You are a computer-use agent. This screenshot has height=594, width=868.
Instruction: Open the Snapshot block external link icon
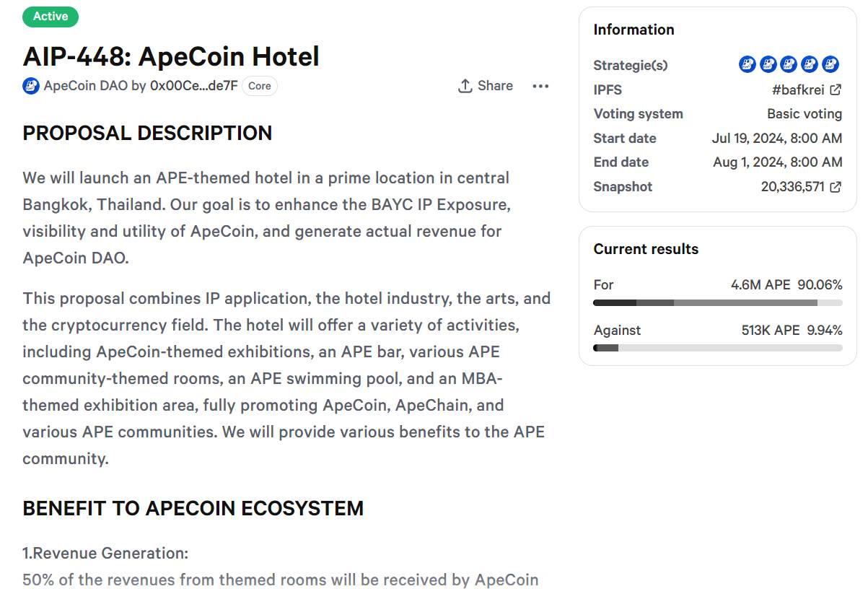[836, 187]
